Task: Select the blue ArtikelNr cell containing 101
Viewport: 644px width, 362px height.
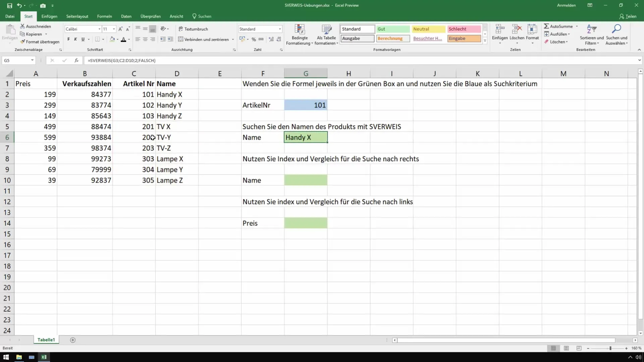Action: [x=306, y=105]
